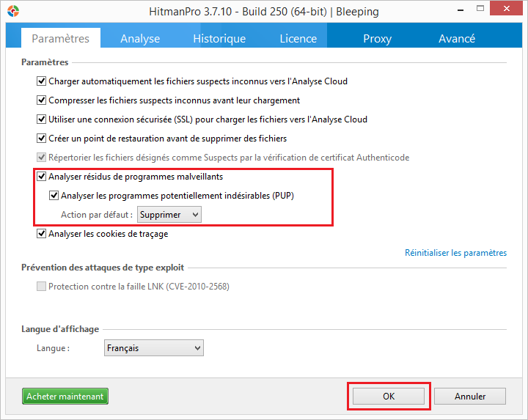Toggle restore point creation checkbox
The height and width of the screenshot is (420, 528).
41,139
